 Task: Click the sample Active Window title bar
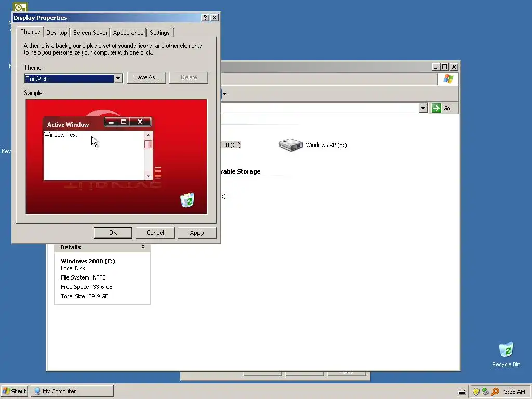click(x=97, y=124)
